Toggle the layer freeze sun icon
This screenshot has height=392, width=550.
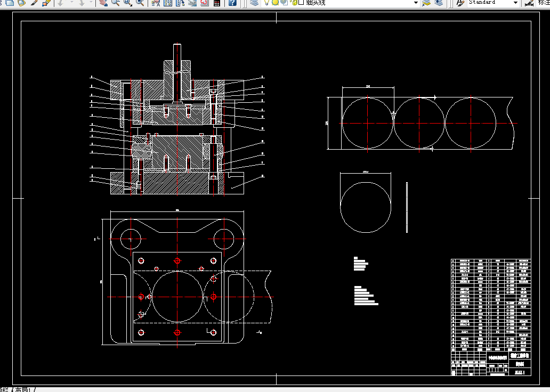click(276, 3)
